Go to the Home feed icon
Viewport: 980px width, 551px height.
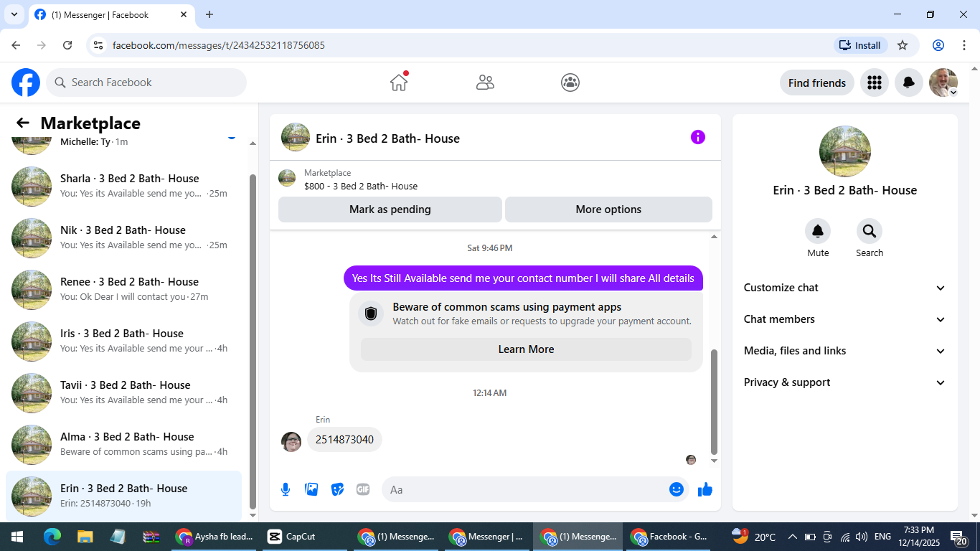(399, 83)
